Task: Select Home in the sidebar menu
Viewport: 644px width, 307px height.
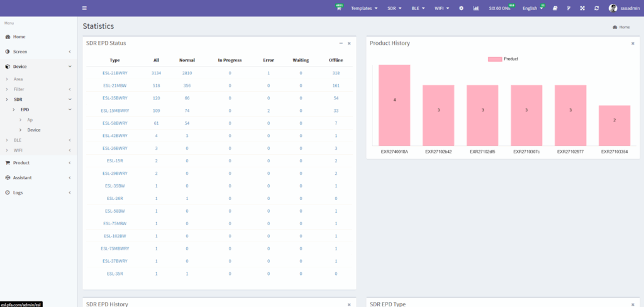Action: point(19,36)
